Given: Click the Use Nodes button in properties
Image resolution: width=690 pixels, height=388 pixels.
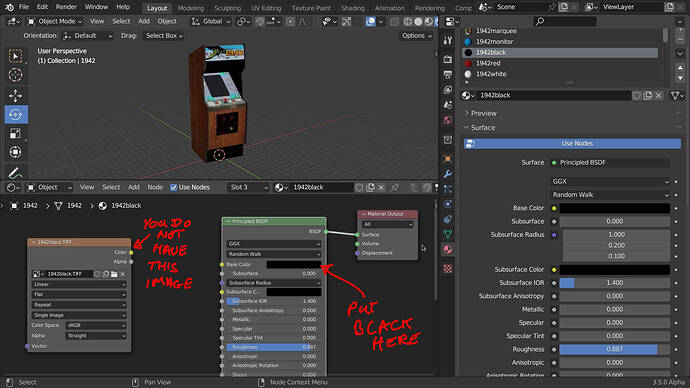Looking at the screenshot, I should [573, 143].
